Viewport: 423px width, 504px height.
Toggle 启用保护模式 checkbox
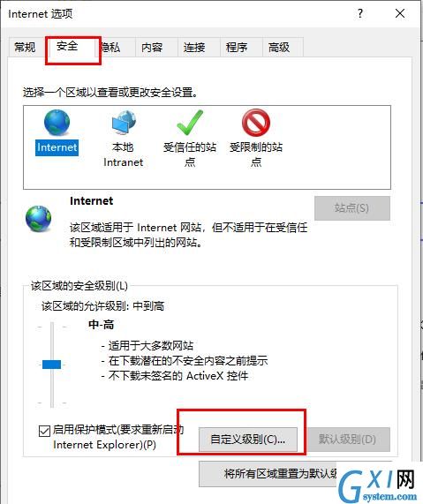(x=44, y=431)
